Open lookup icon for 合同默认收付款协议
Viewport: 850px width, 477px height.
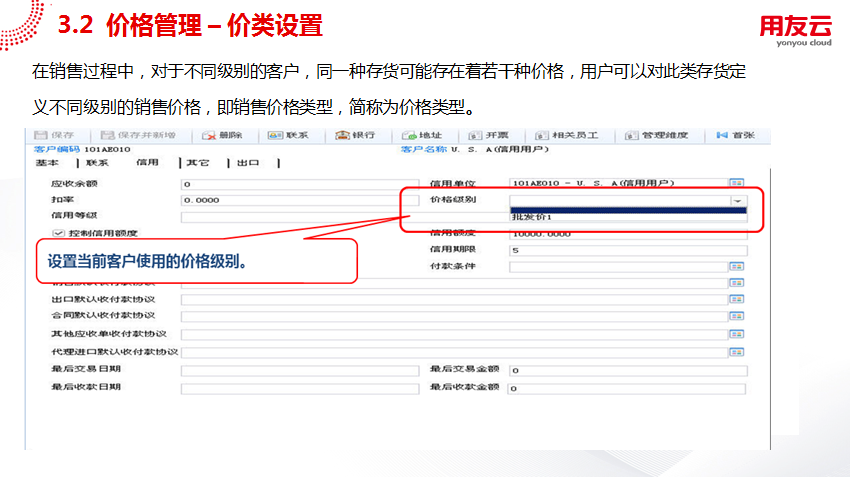pyautogui.click(x=737, y=316)
